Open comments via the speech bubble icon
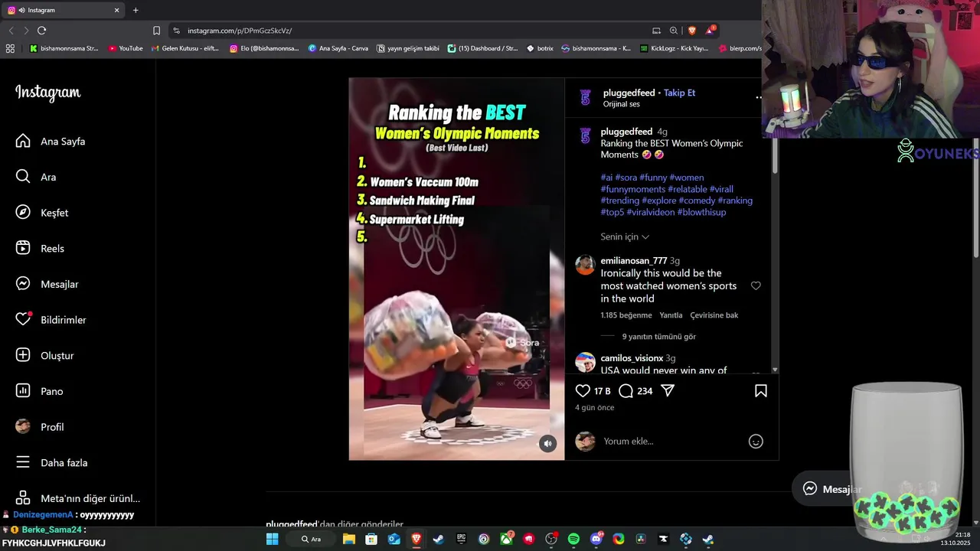Viewport: 980px width, 551px height. point(626,391)
